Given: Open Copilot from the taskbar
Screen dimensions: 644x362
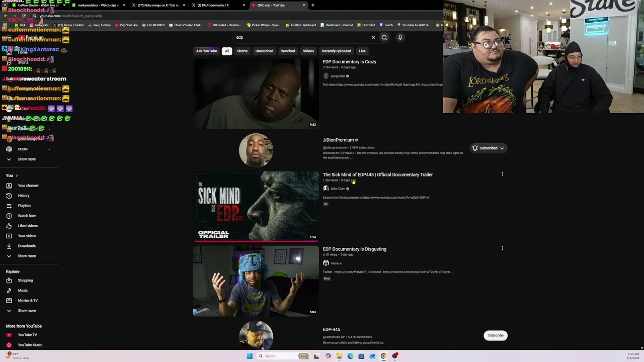Looking at the screenshot, I should tap(329, 356).
